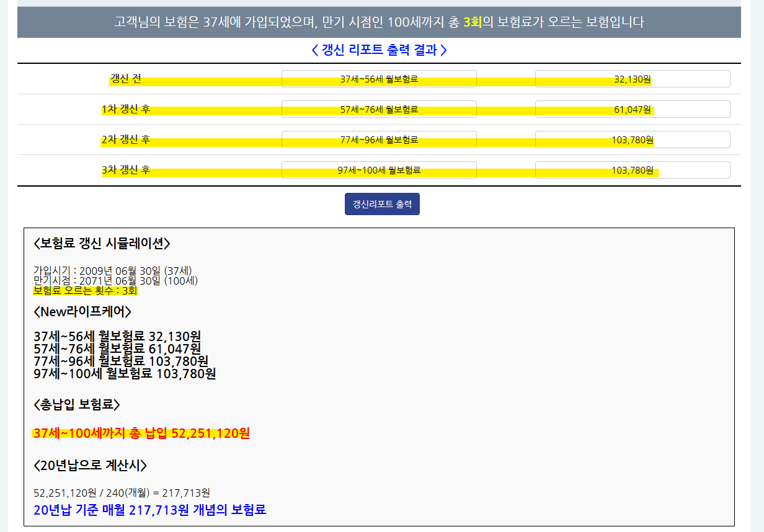Click the bold line 37세~56세 월보험료 32,130원
The width and height of the screenshot is (764, 532).
(x=117, y=336)
